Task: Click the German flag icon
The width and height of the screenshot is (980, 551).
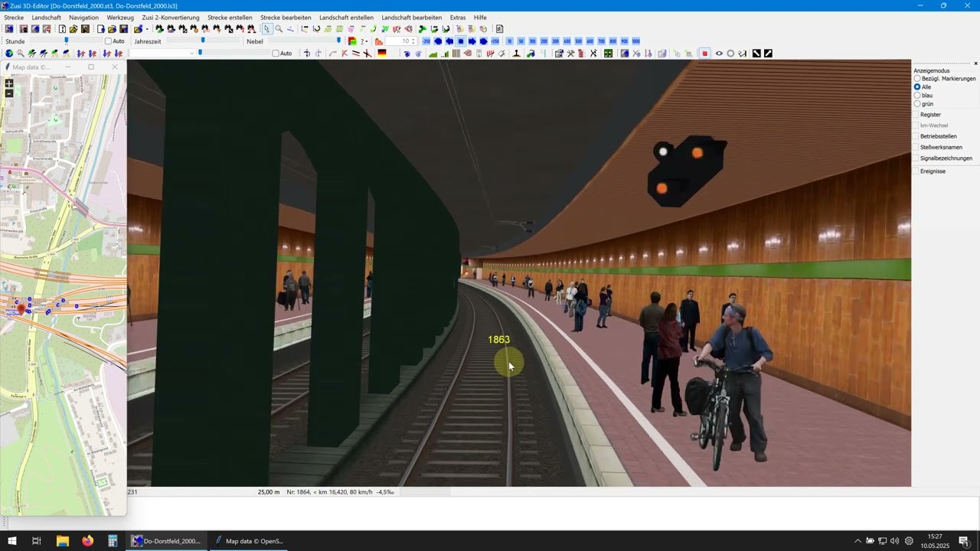Action: click(382, 54)
